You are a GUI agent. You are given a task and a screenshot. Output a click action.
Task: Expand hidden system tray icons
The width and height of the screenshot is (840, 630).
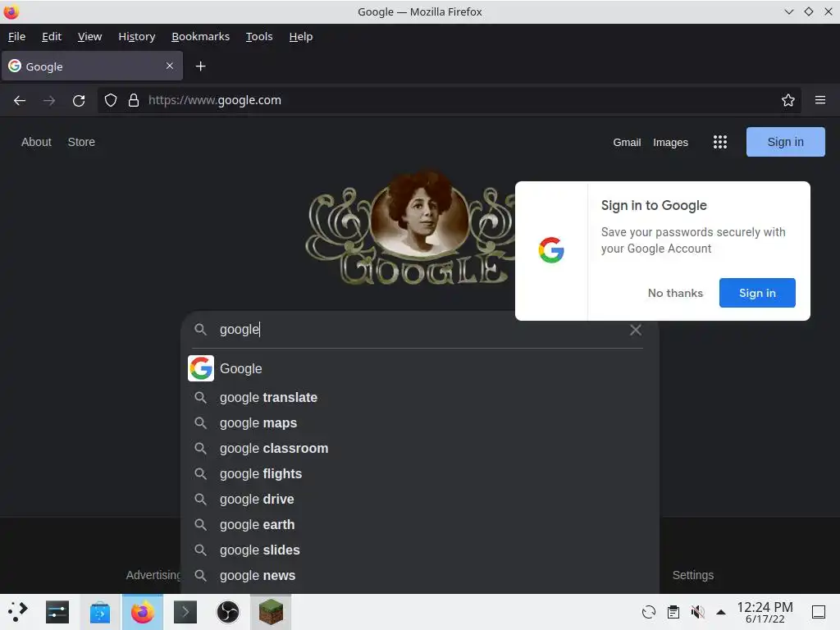[721, 612]
